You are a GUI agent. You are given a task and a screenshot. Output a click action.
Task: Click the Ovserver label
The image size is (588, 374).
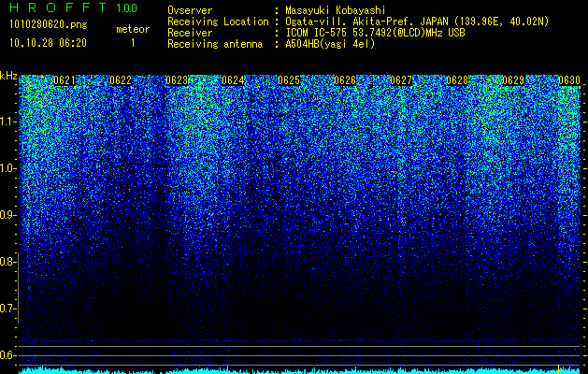point(190,10)
